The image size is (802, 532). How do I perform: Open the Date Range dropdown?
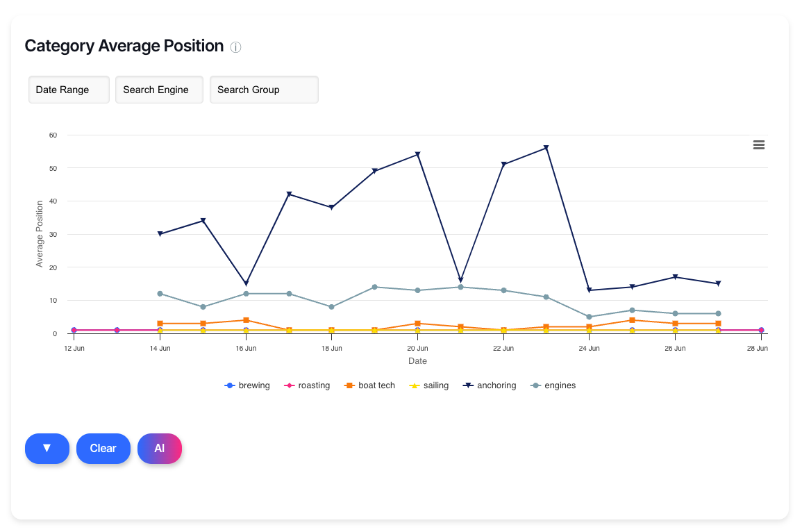tap(69, 90)
